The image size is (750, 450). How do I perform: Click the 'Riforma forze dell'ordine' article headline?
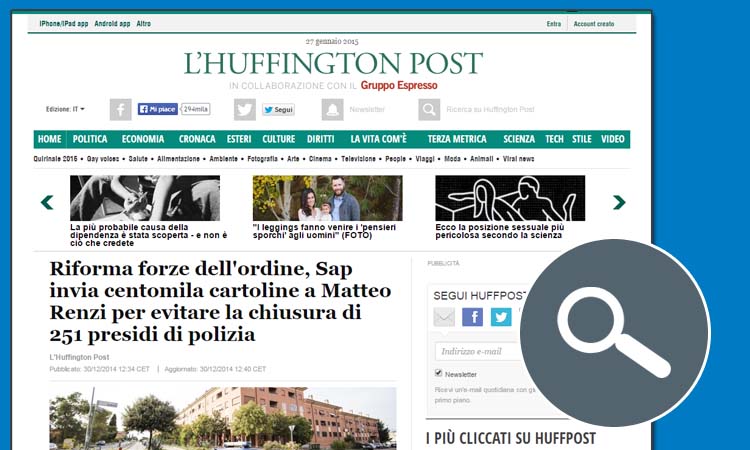(221, 302)
